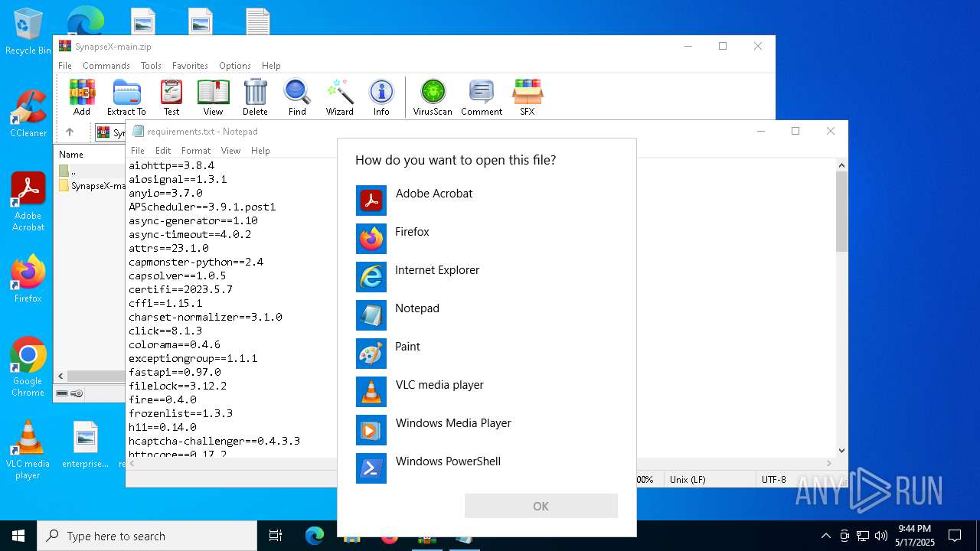Open Notepad View menu
Screen dimensions: 980x551
click(230, 151)
